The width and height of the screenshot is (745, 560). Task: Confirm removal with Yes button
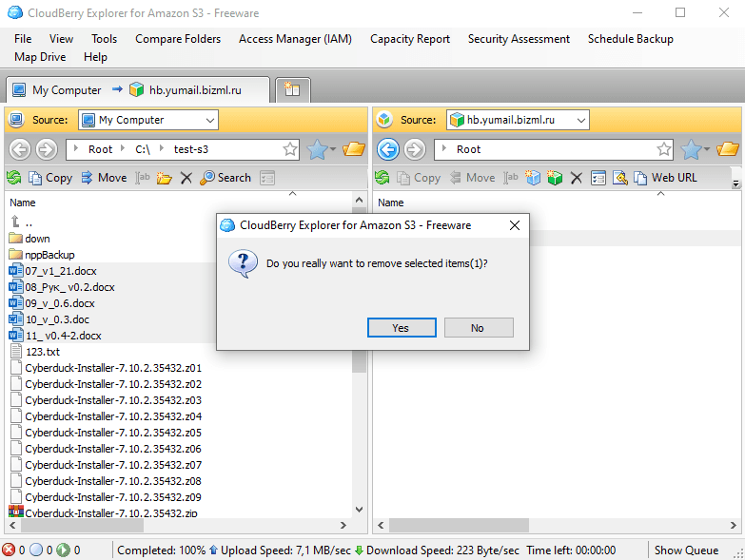pyautogui.click(x=402, y=328)
